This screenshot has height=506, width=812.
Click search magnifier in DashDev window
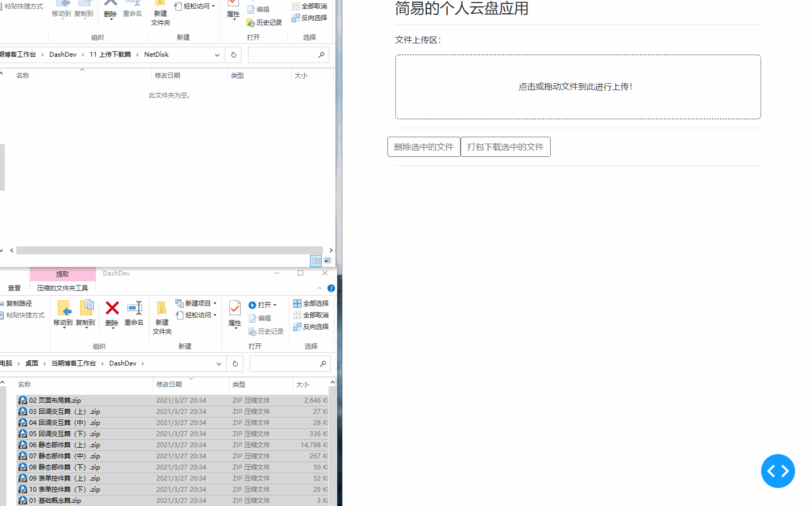323,363
